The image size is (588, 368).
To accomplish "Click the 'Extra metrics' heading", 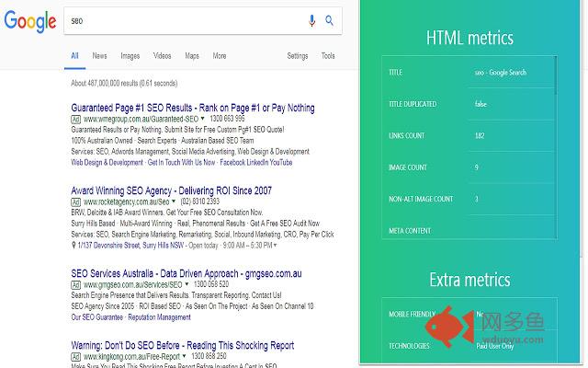I will click(469, 280).
